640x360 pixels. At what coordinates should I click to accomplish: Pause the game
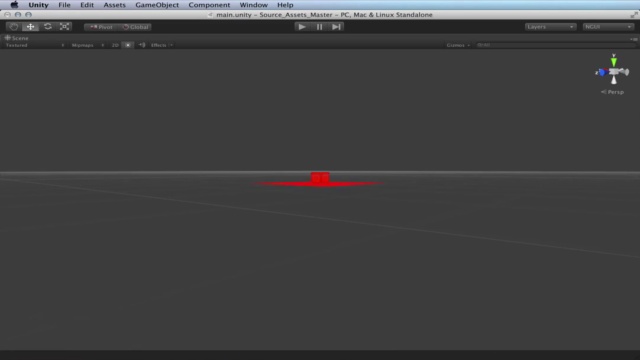(x=319, y=27)
